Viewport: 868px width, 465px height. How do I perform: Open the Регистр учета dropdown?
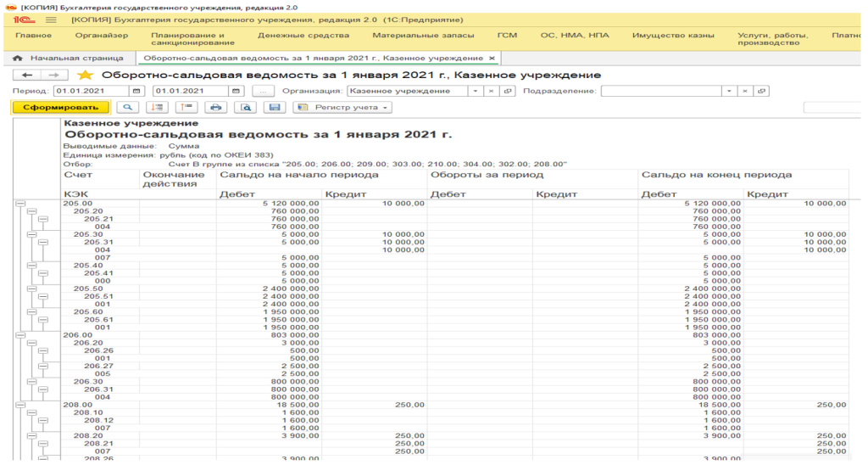coord(342,108)
